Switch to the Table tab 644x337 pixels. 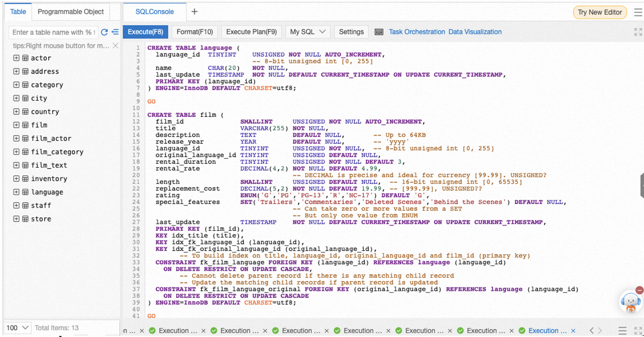tap(18, 12)
